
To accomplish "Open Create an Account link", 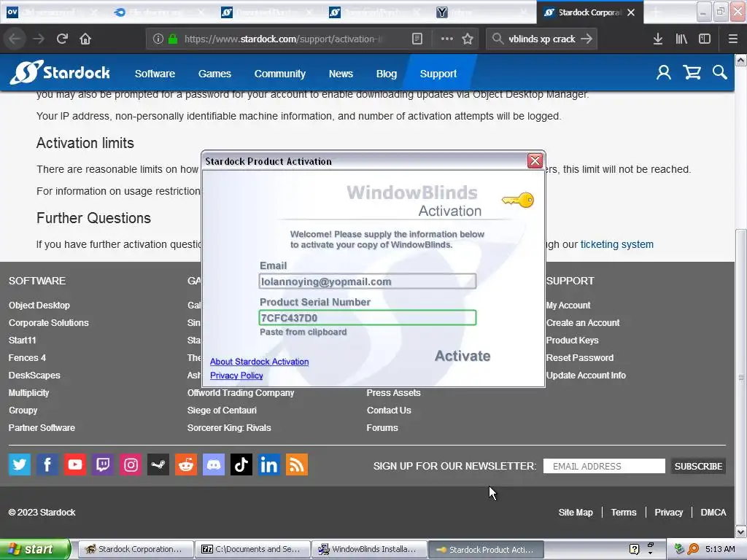I will [583, 322].
